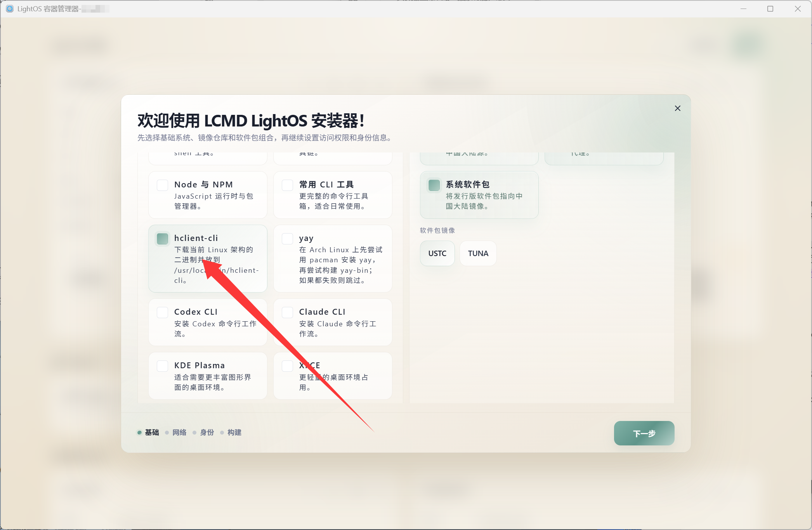Image resolution: width=812 pixels, height=530 pixels.
Task: Close the LightOS installer dialog
Action: tap(677, 108)
